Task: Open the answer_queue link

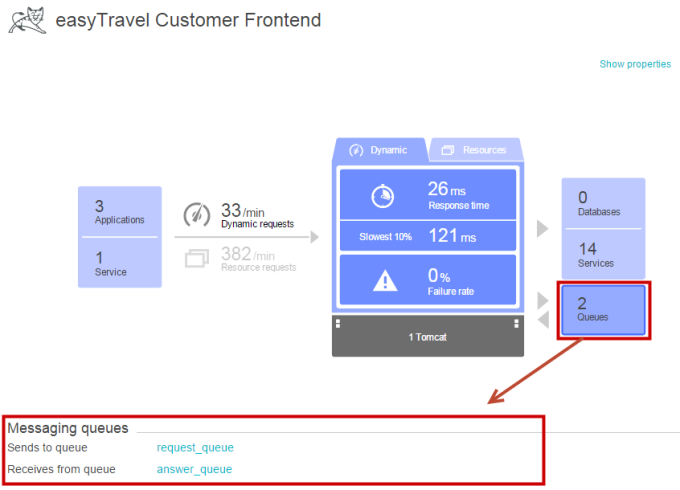Action: point(194,469)
